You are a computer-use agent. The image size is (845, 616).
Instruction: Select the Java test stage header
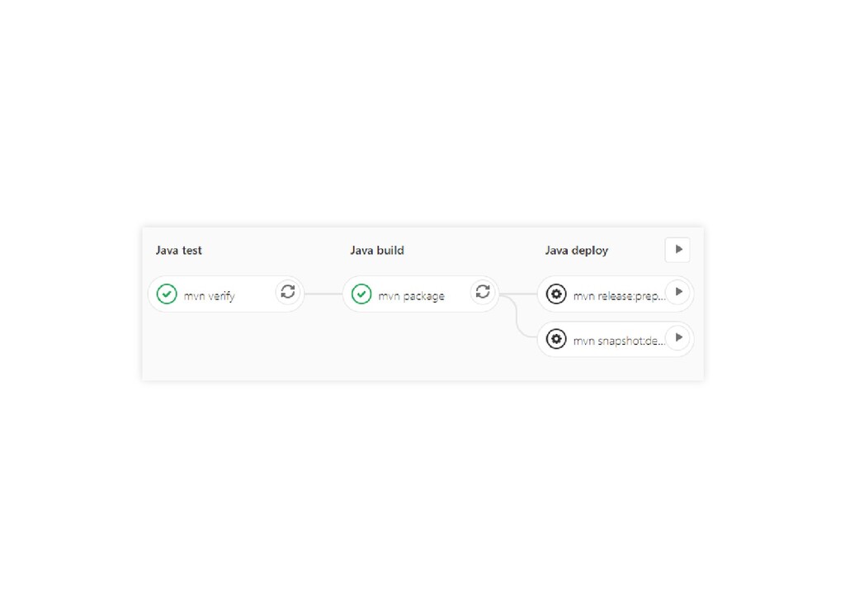click(x=179, y=250)
